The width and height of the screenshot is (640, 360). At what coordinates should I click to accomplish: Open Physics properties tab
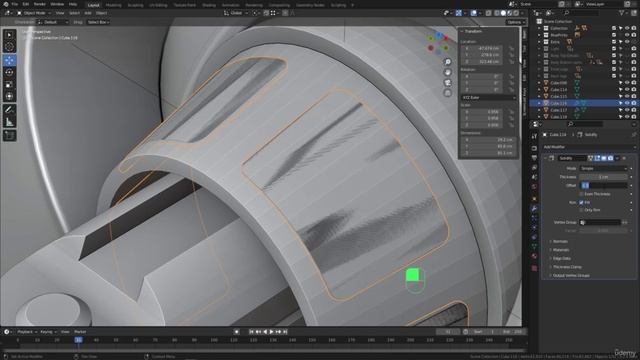tap(534, 227)
